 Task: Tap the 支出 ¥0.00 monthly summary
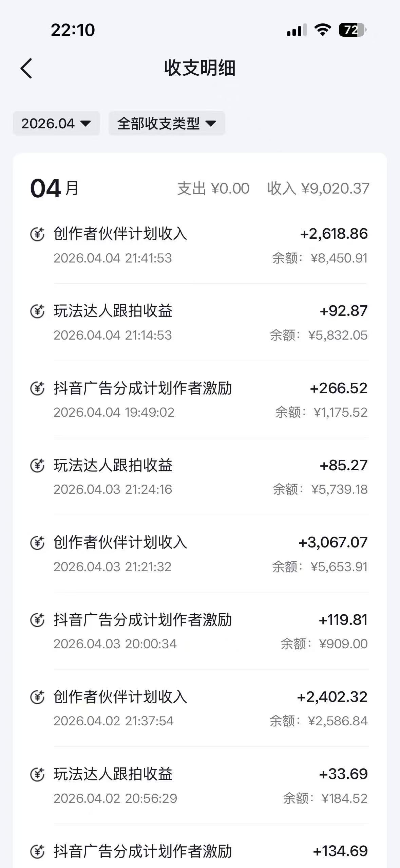[x=213, y=188]
